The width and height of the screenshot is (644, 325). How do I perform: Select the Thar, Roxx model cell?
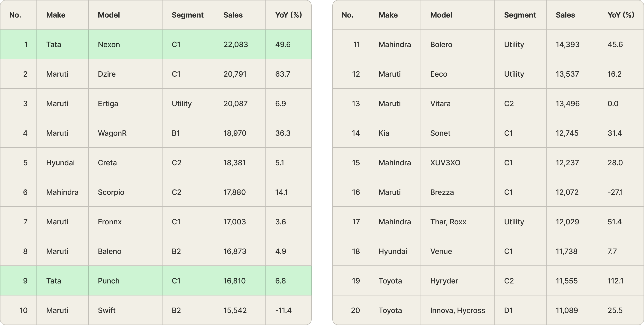click(448, 222)
